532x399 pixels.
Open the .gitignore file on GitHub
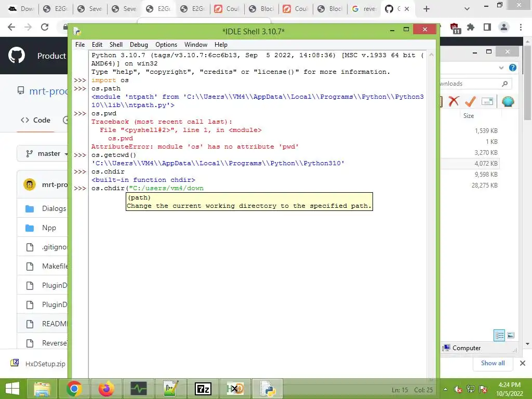point(54,247)
